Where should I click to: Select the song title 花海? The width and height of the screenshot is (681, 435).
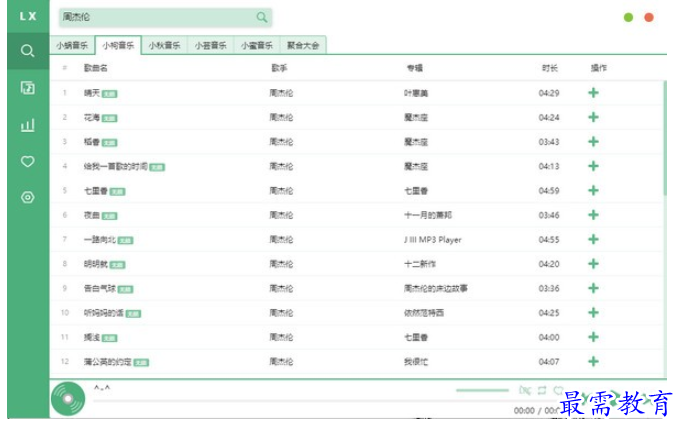pos(92,117)
